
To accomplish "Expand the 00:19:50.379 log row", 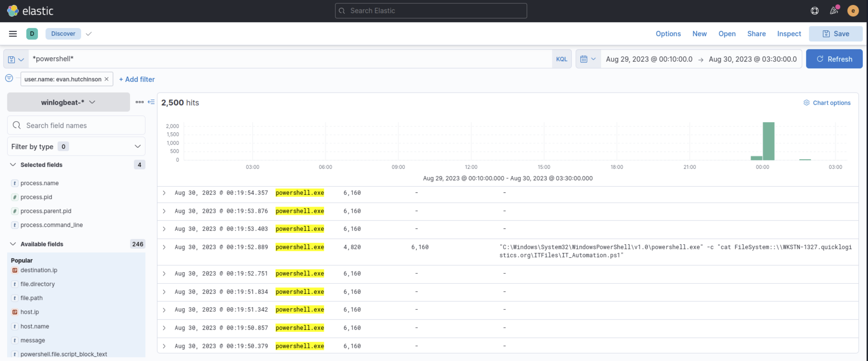I will click(x=164, y=346).
